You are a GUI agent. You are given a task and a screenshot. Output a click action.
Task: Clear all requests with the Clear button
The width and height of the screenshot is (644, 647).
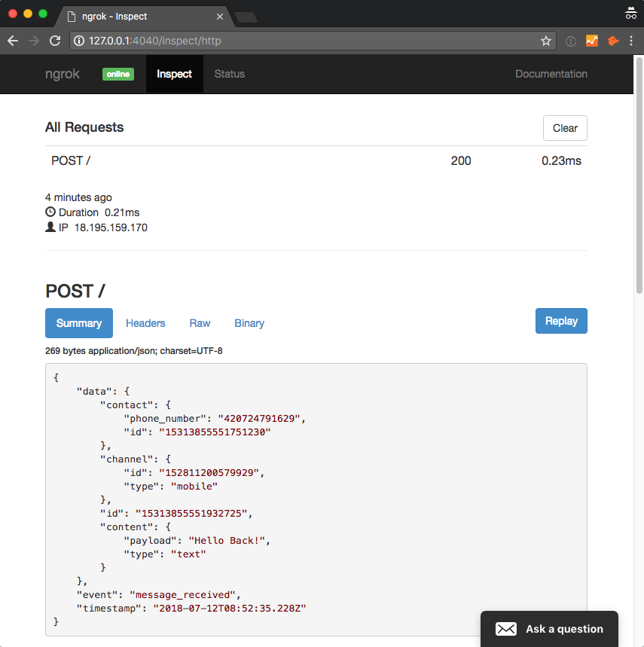(565, 128)
